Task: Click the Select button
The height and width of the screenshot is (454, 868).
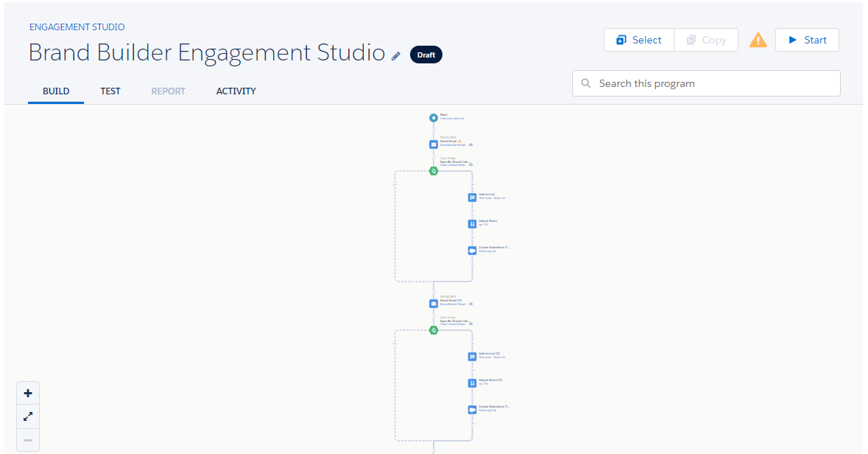Action: coord(638,40)
